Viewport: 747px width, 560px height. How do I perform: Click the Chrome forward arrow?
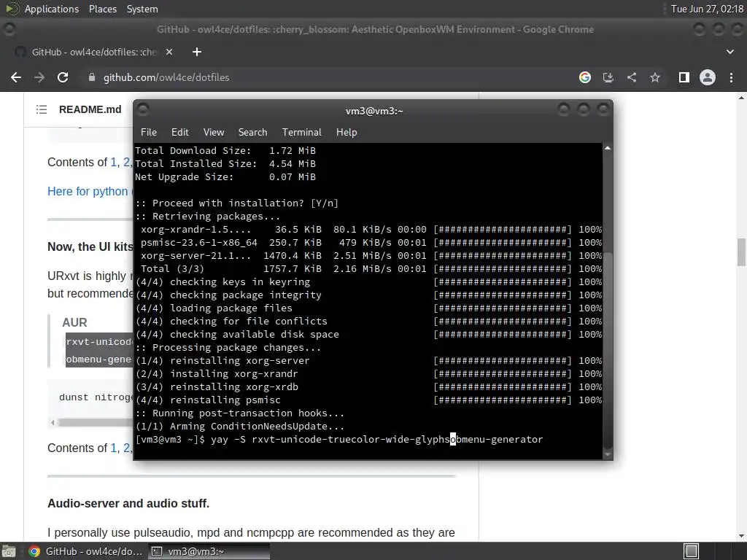(39, 77)
